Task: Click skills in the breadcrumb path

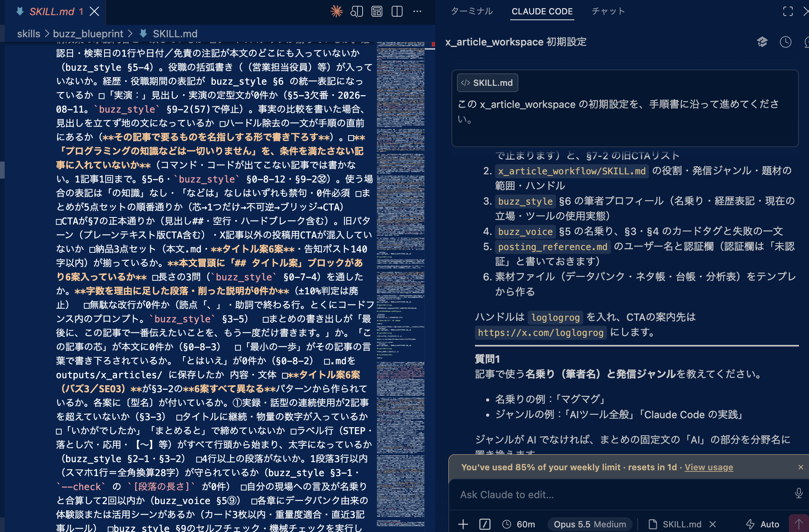Action: (29, 34)
